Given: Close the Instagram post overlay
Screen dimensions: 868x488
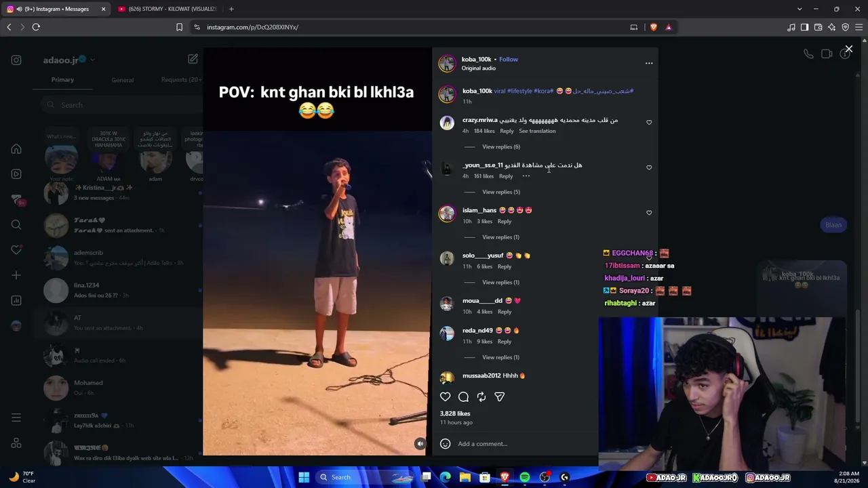Looking at the screenshot, I should 848,49.
